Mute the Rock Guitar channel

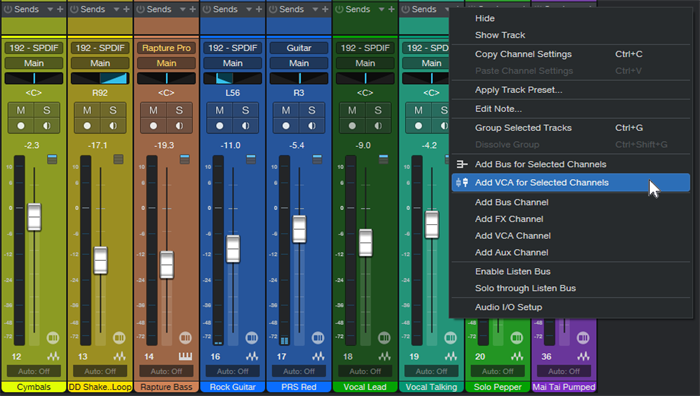(220, 110)
